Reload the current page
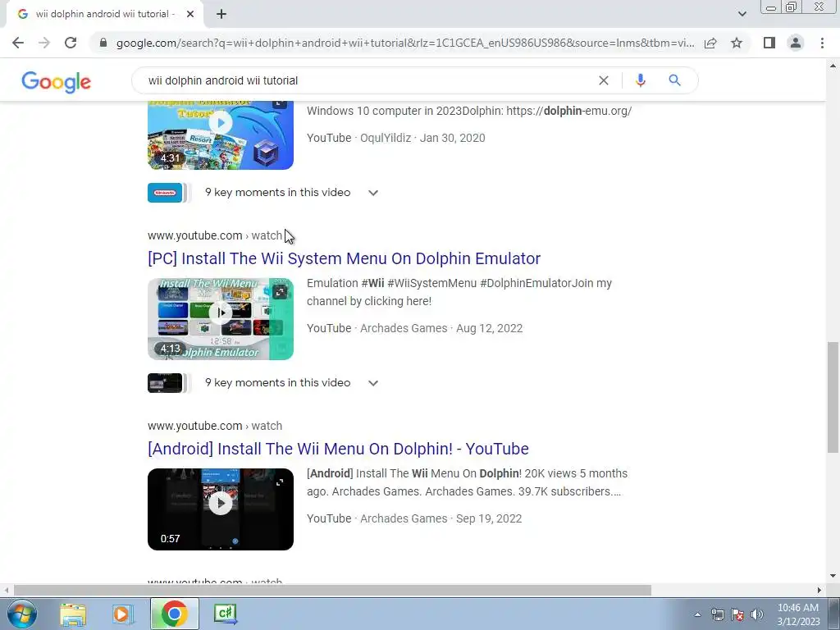Viewport: 840px width, 630px height. coord(71,43)
